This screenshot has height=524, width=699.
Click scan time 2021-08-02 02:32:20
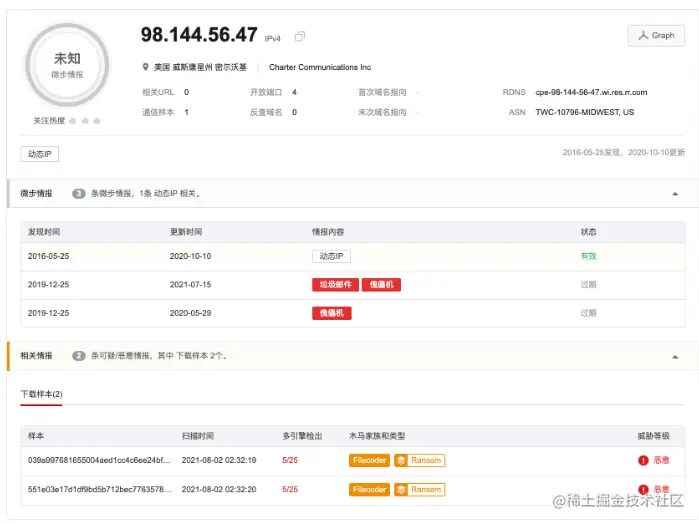(219, 489)
